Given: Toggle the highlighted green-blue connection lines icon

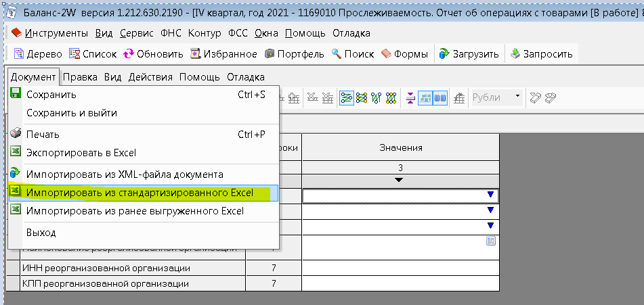Looking at the screenshot, I should point(346,98).
